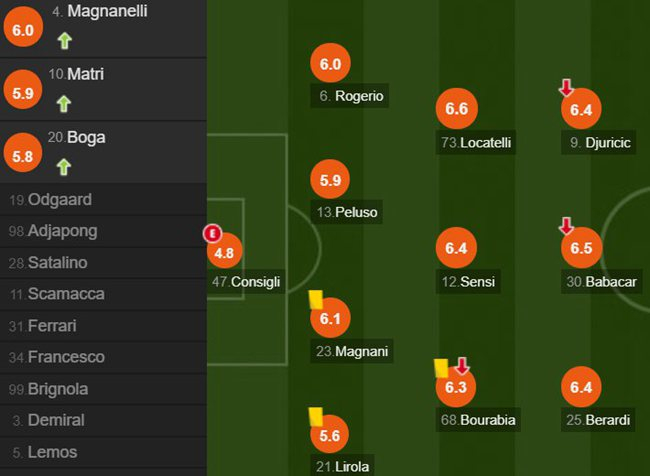
Task: Click Berardi's 6.4 rating circle
Action: click(x=581, y=385)
